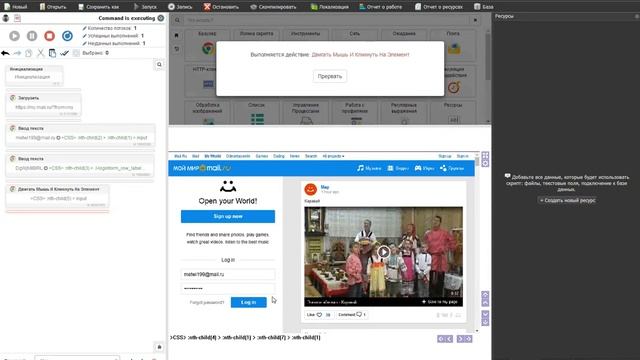Select the Загрузить action block
Viewport: 640px width, 360px height.
(43, 104)
